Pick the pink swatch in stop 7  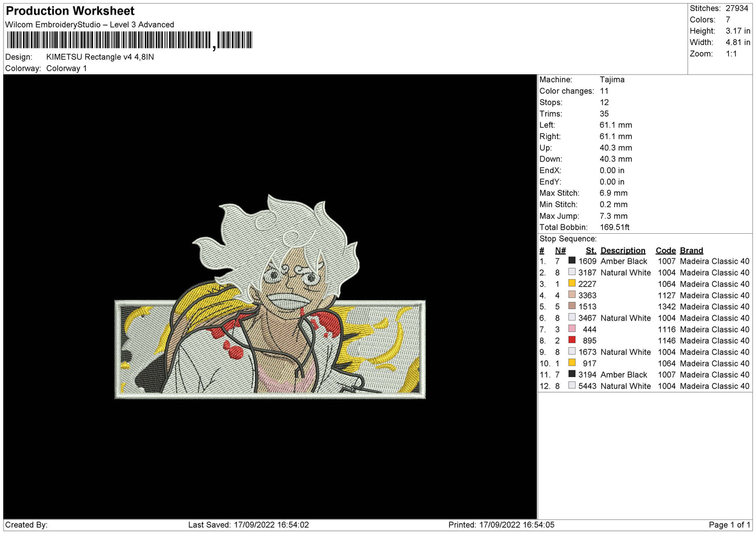pos(572,329)
